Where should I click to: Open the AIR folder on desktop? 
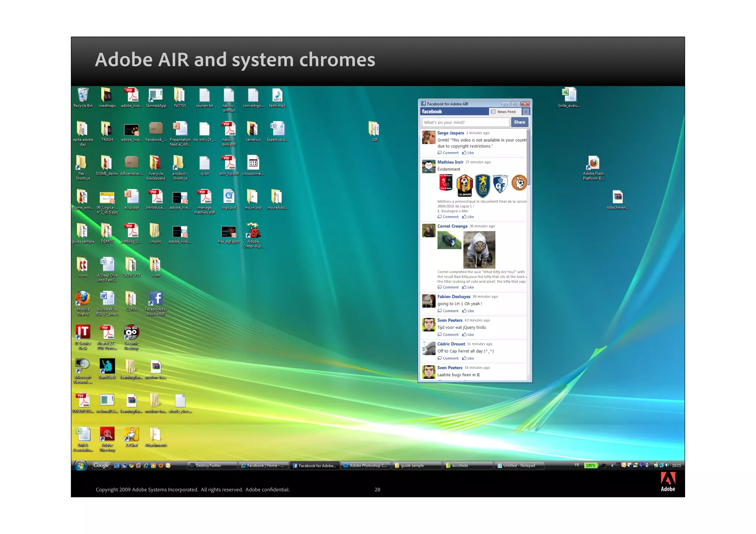374,131
